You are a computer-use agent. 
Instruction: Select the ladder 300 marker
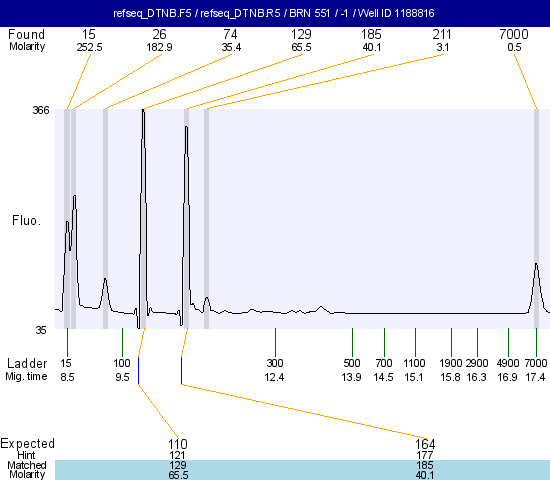[x=275, y=363]
